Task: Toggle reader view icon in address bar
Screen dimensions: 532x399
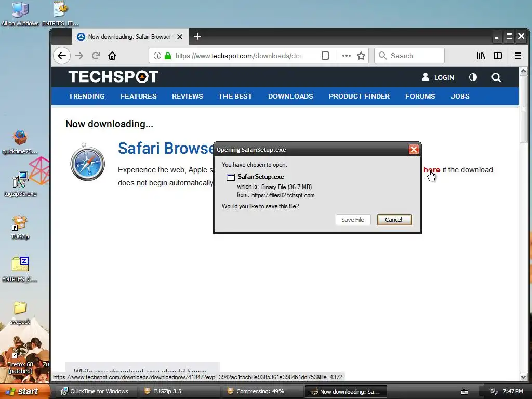Action: 325,56
